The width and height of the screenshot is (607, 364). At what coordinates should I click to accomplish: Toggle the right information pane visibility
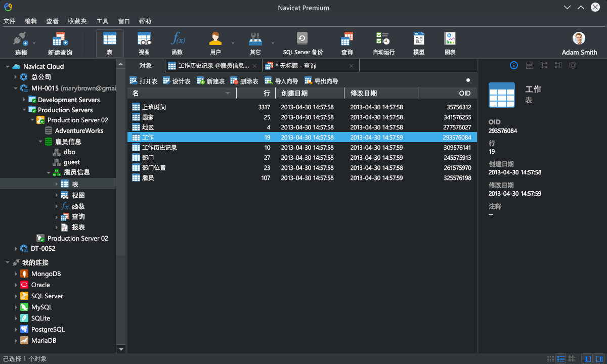[x=598, y=358]
